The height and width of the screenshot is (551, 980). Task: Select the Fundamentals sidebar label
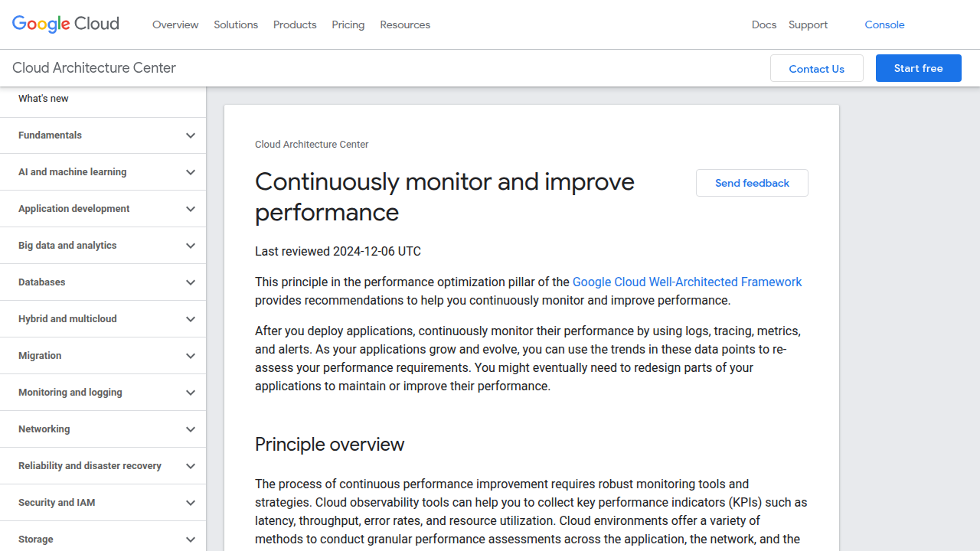click(x=50, y=135)
